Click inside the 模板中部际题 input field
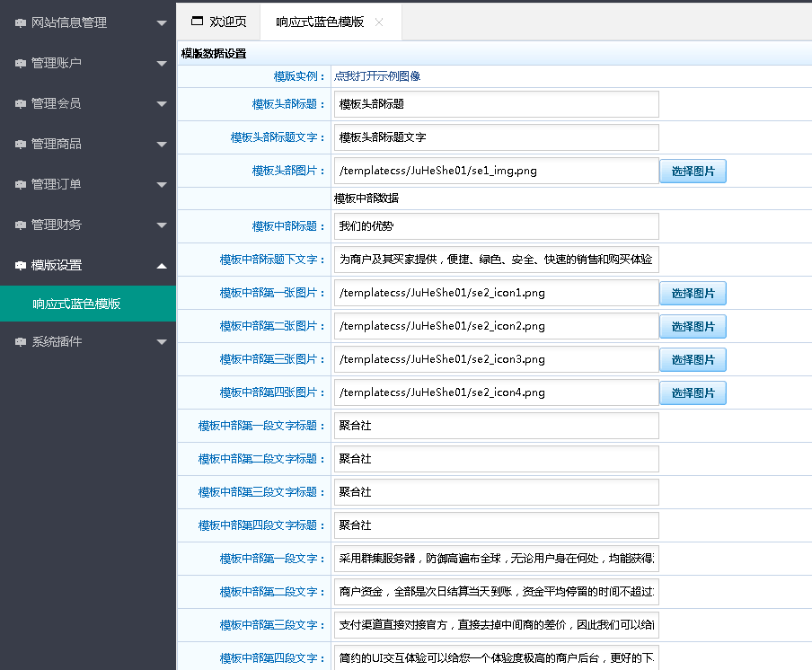This screenshot has height=670, width=812. point(494,226)
